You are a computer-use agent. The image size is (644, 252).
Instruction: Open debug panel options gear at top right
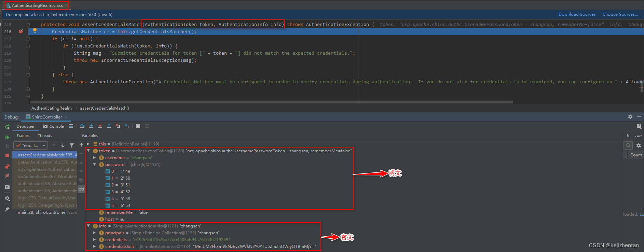pos(630,117)
